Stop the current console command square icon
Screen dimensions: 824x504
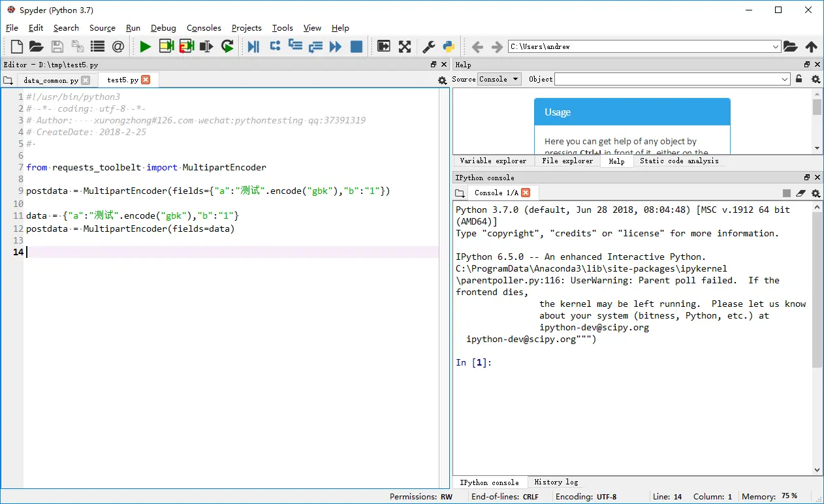[x=787, y=193]
